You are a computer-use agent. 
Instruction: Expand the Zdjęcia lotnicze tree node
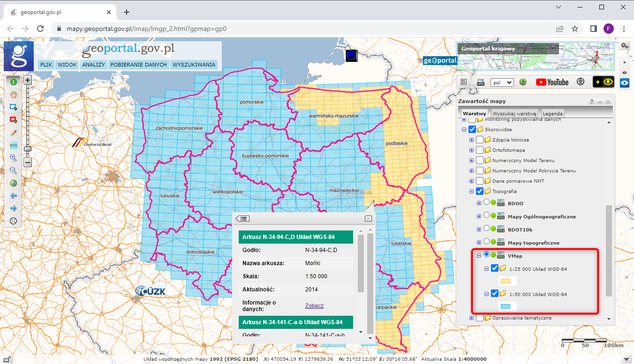pos(472,140)
